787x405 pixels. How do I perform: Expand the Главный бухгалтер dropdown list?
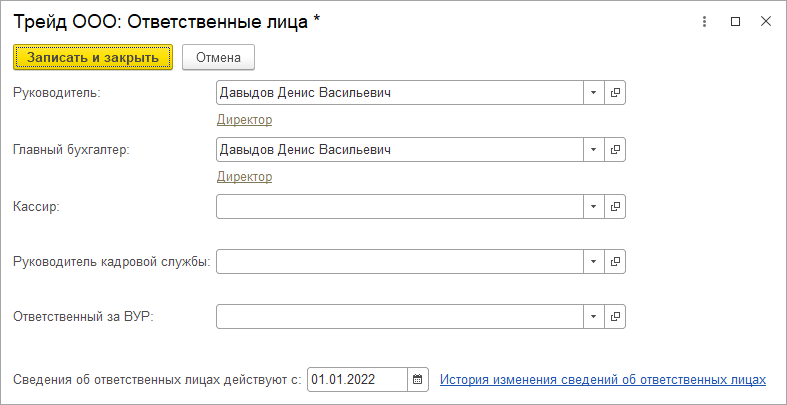594,150
